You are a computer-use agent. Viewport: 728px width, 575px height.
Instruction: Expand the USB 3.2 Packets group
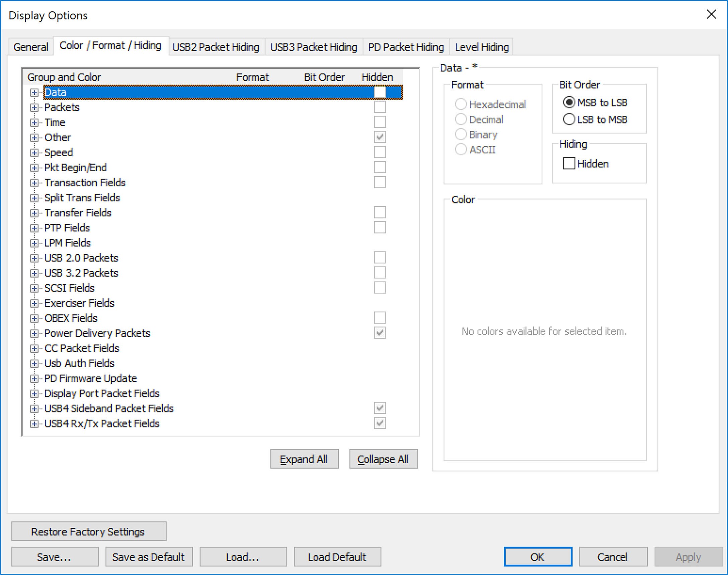(34, 273)
